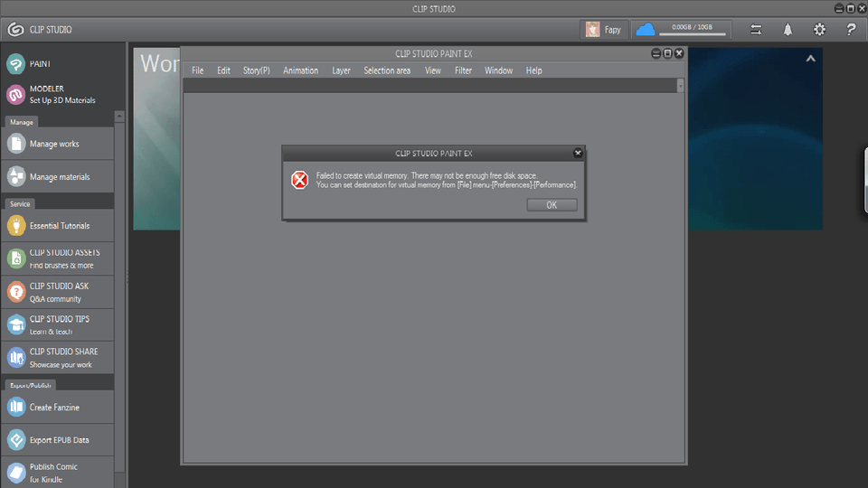The image size is (868, 488).
Task: Open the Create Fanzine icon
Action: [x=16, y=408]
